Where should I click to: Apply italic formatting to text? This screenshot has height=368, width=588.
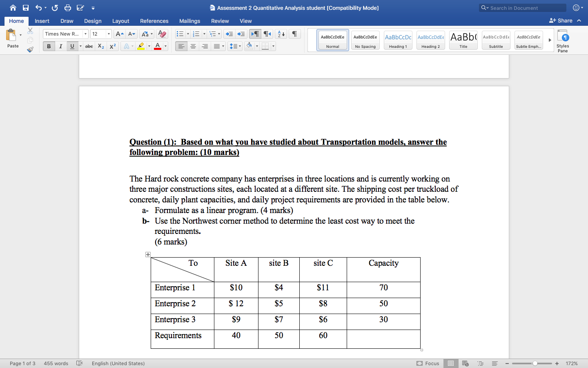coord(60,46)
